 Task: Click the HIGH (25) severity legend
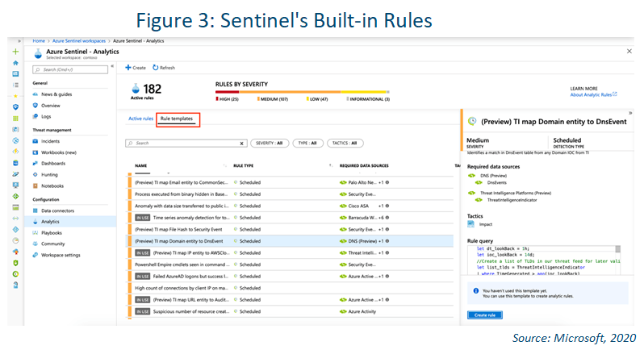(227, 99)
